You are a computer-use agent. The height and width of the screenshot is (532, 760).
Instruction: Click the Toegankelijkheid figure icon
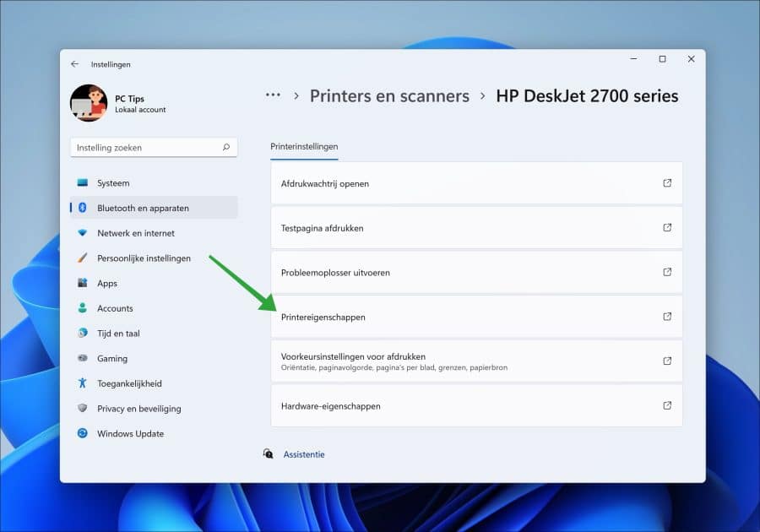pyautogui.click(x=83, y=383)
